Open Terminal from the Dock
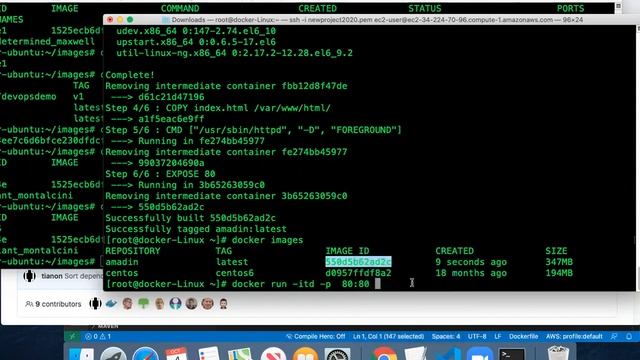The width and height of the screenshot is (640, 360). click(x=512, y=353)
